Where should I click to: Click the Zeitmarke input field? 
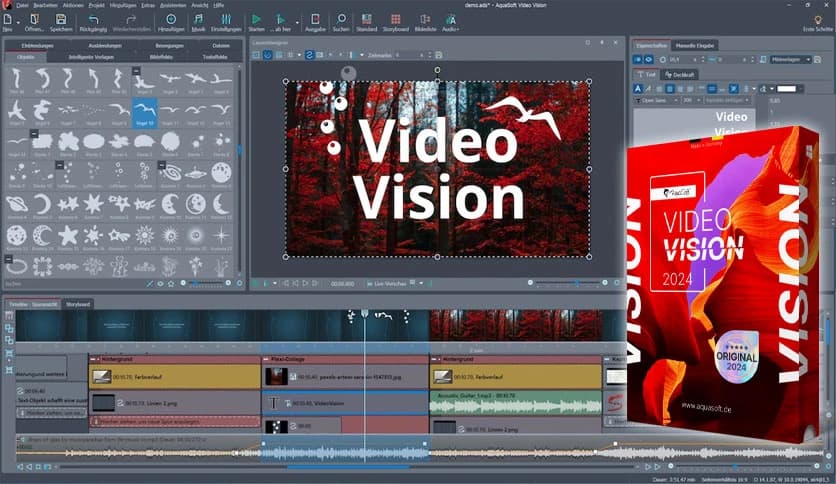point(409,55)
